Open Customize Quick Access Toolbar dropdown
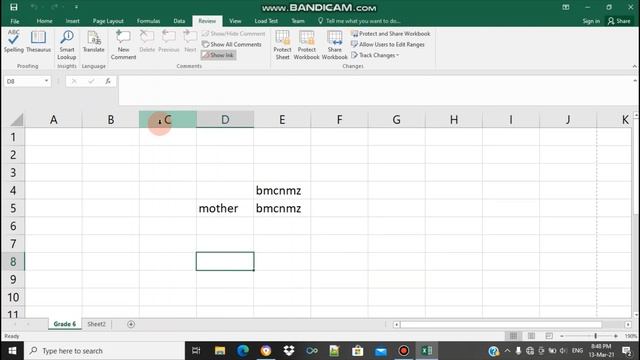640x360 pixels. 76,7
